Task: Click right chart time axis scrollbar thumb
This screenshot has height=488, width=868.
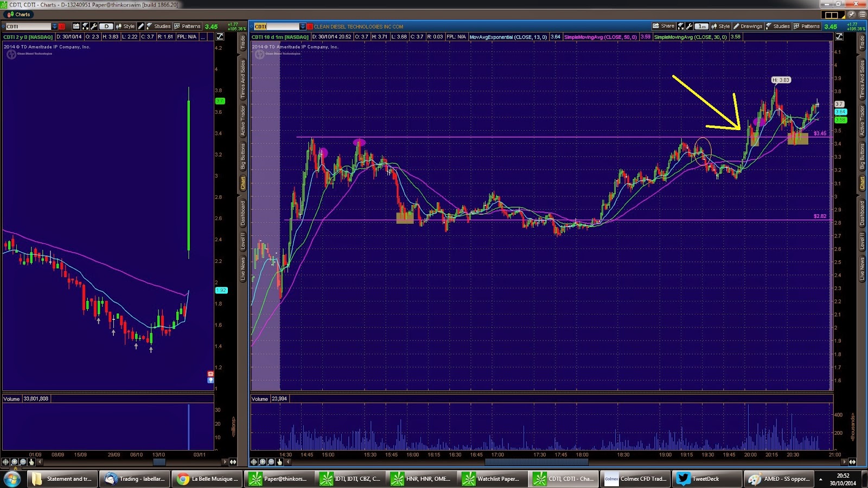Action: click(536, 462)
